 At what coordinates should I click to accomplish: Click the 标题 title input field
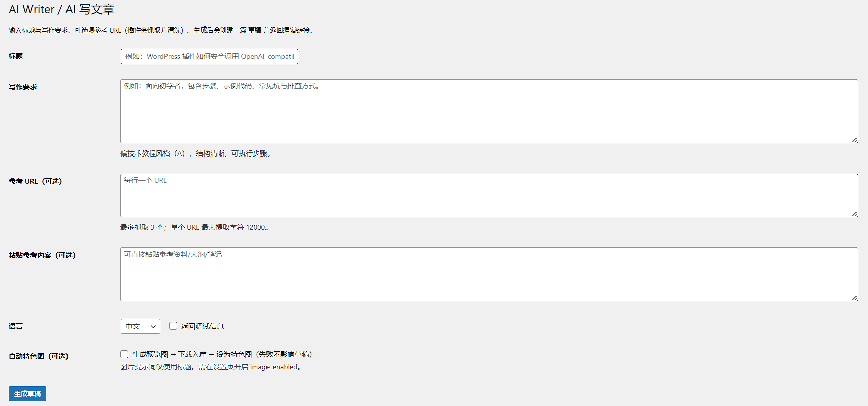coord(209,56)
